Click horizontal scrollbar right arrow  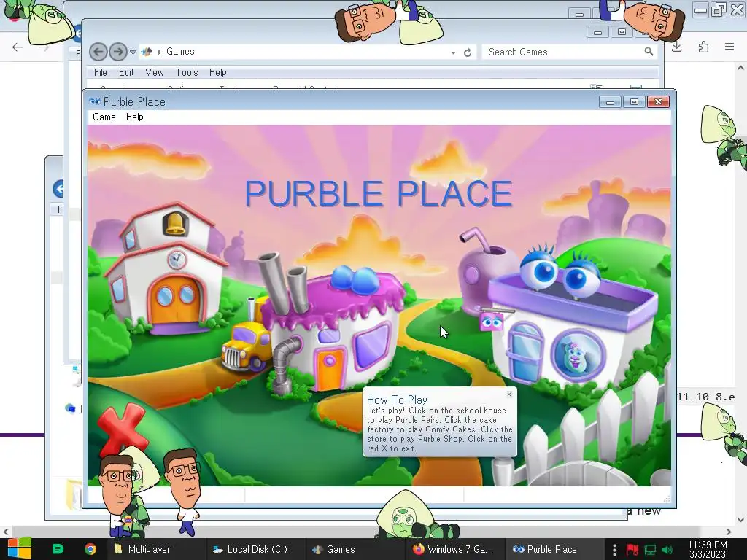point(729,532)
